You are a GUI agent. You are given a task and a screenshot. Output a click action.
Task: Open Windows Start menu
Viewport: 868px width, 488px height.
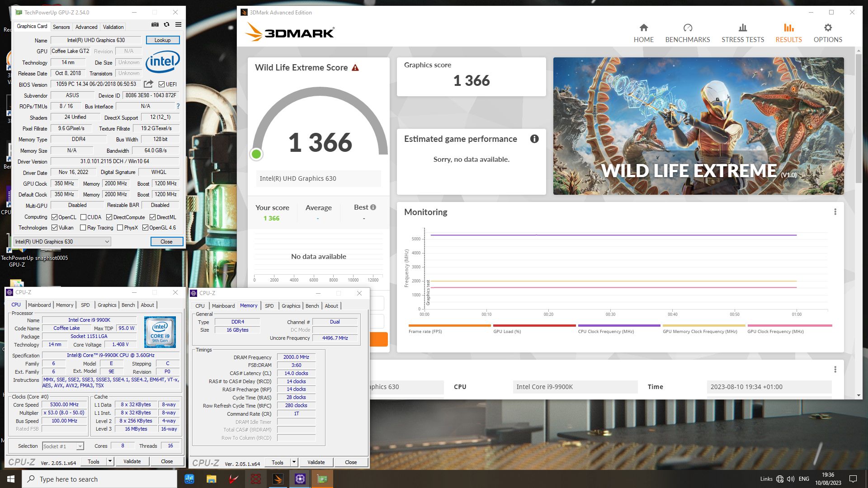click(x=11, y=479)
